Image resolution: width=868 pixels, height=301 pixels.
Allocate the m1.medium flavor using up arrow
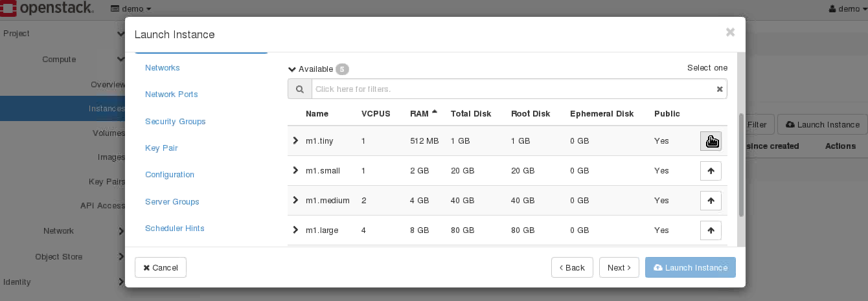point(711,201)
